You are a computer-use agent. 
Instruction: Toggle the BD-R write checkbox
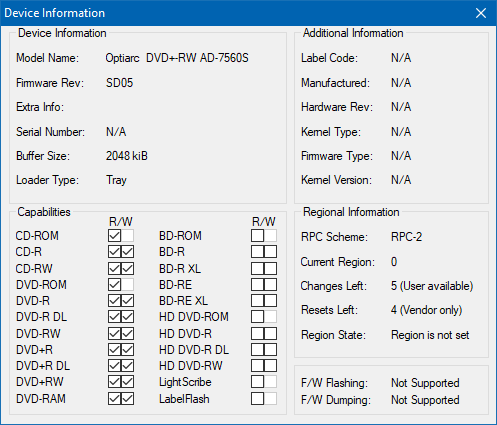[271, 252]
